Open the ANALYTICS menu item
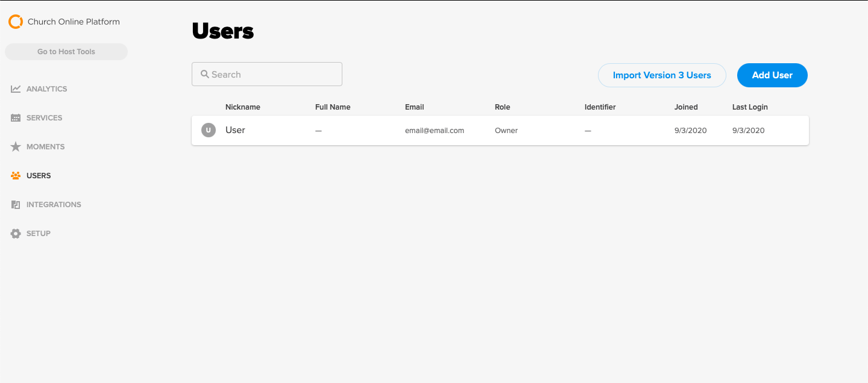The image size is (868, 383). (47, 89)
